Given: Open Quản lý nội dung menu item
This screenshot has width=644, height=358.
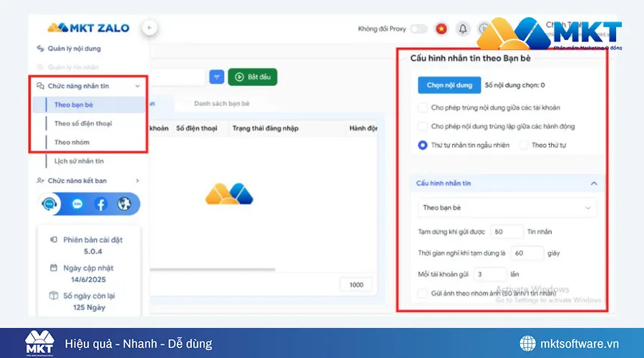Looking at the screenshot, I should (74, 49).
